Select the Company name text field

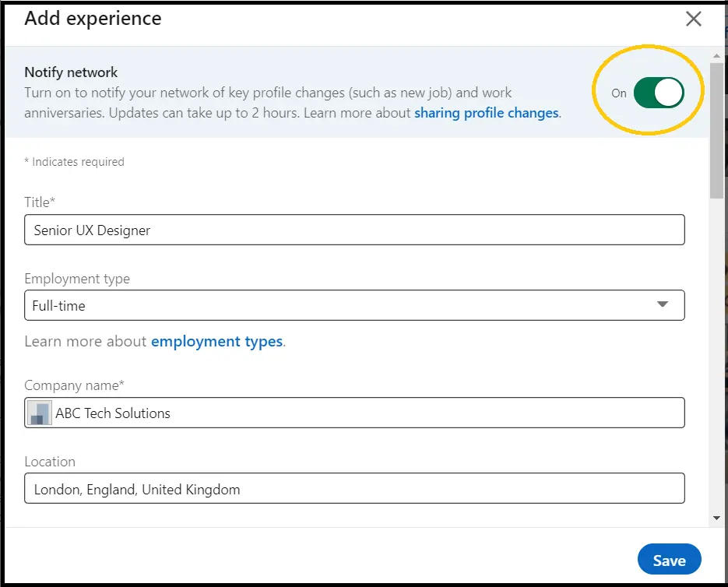355,412
